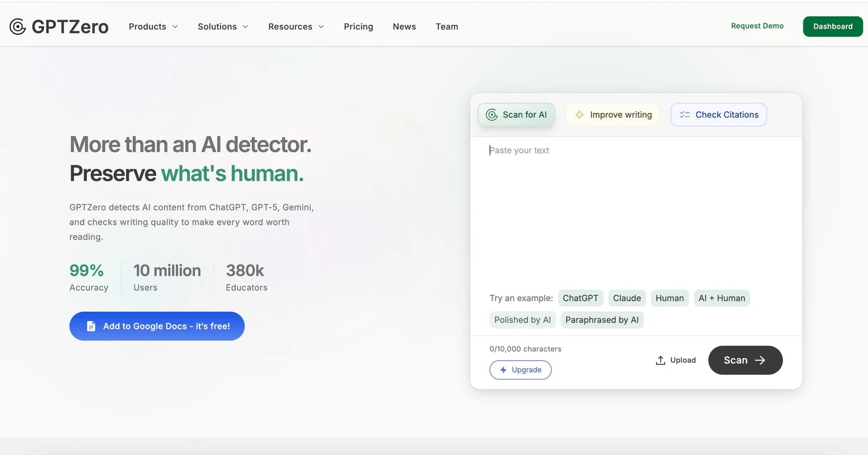
Task: Click the Scan button
Action: point(745,360)
